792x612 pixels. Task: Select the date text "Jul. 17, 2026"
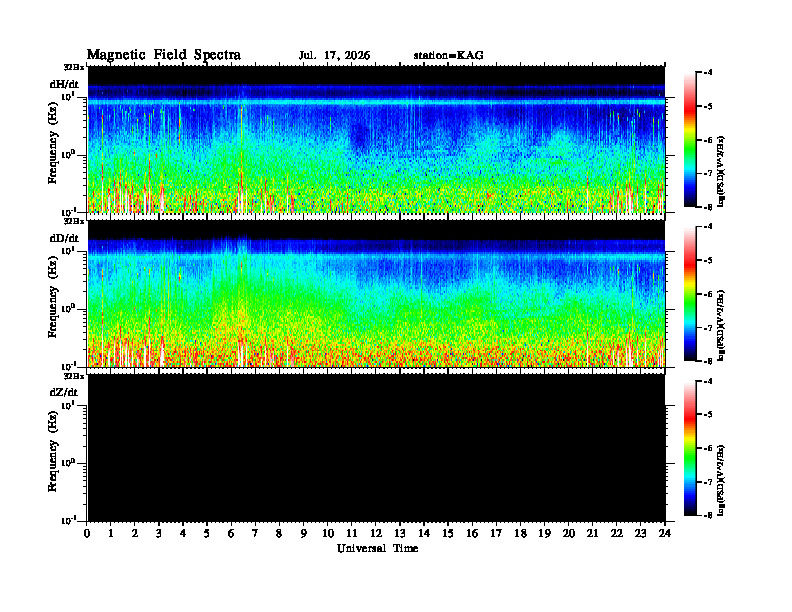(334, 56)
